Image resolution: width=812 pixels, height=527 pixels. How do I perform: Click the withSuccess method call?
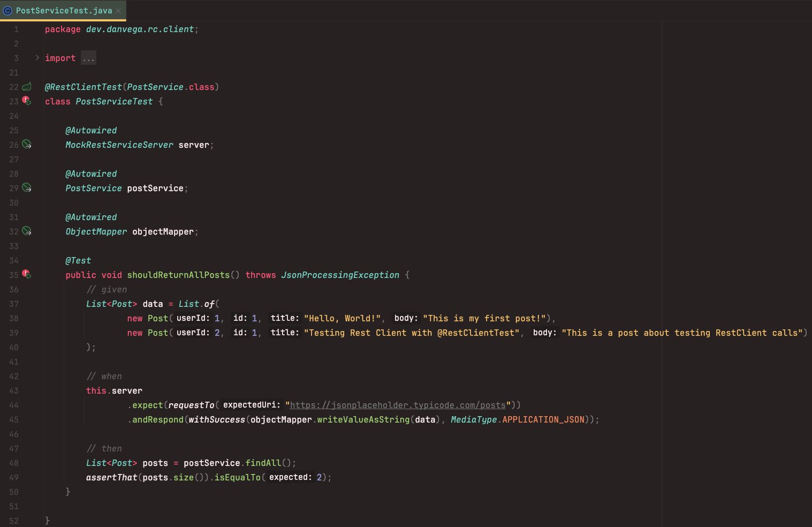tap(217, 419)
